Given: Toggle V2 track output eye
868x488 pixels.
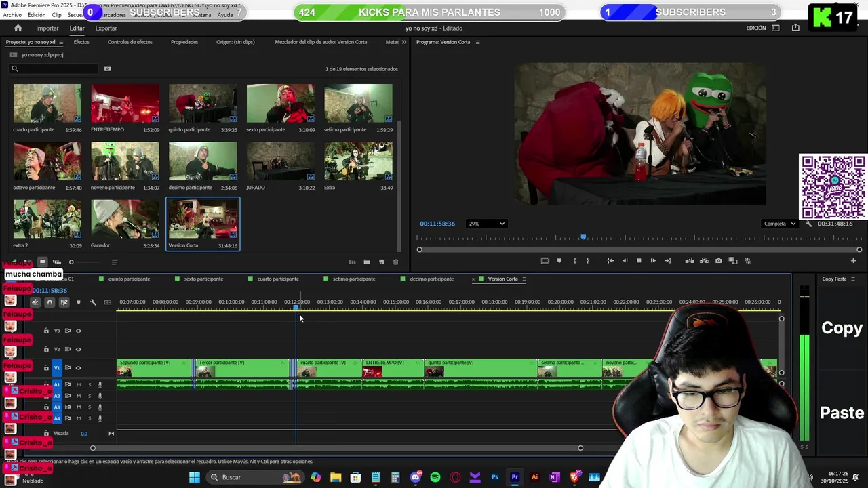Looking at the screenshot, I should click(78, 350).
